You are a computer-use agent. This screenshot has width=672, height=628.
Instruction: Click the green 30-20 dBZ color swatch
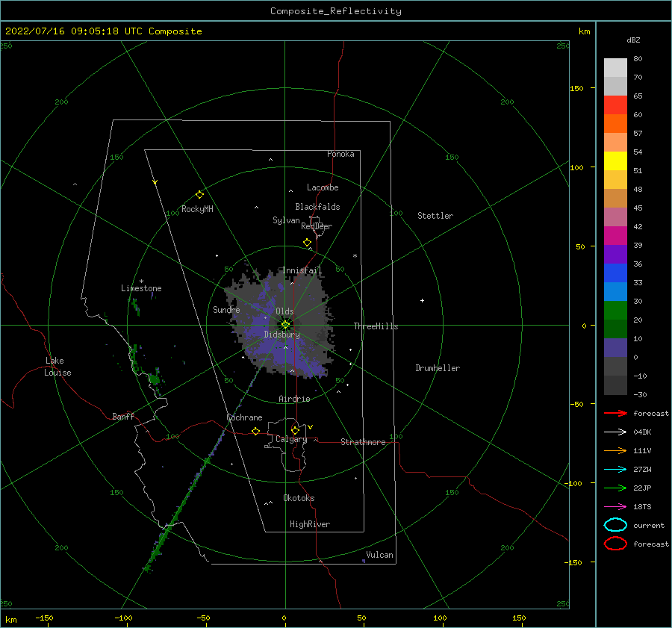coord(615,311)
